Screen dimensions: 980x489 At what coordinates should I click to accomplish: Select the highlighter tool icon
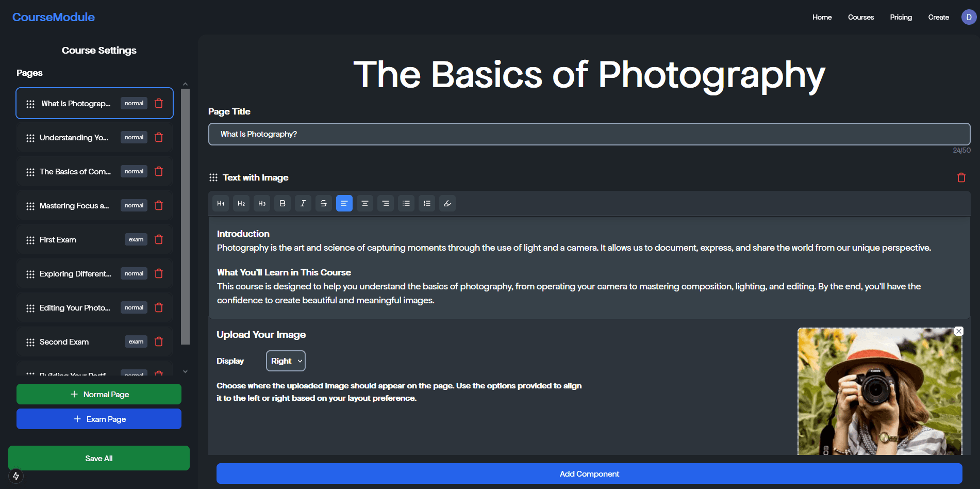tap(447, 203)
